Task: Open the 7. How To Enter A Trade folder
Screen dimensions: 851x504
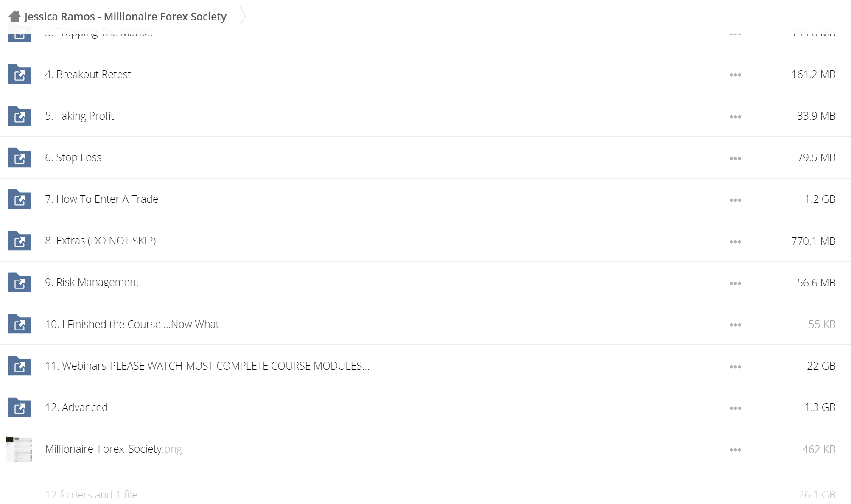Action: pyautogui.click(x=102, y=199)
